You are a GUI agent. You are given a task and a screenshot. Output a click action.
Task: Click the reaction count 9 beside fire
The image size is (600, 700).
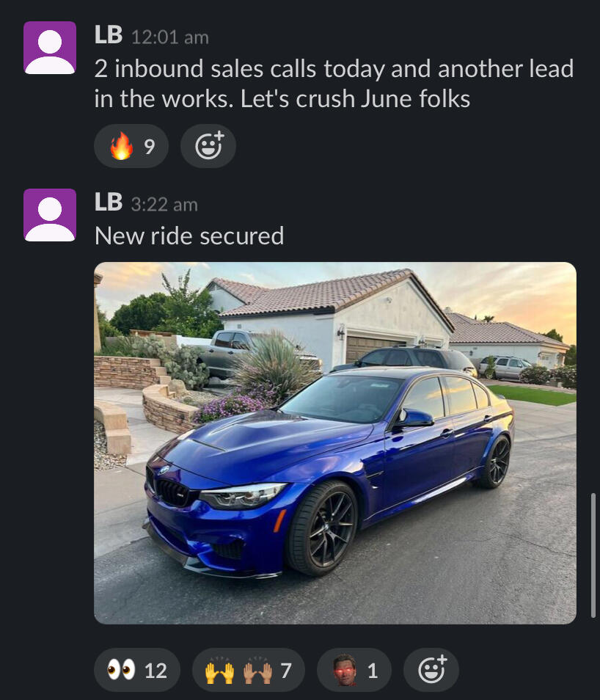pyautogui.click(x=150, y=147)
